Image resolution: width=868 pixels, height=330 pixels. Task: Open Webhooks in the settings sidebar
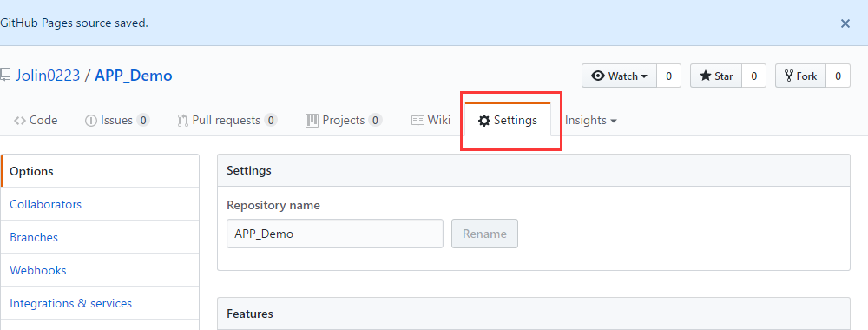(100, 270)
